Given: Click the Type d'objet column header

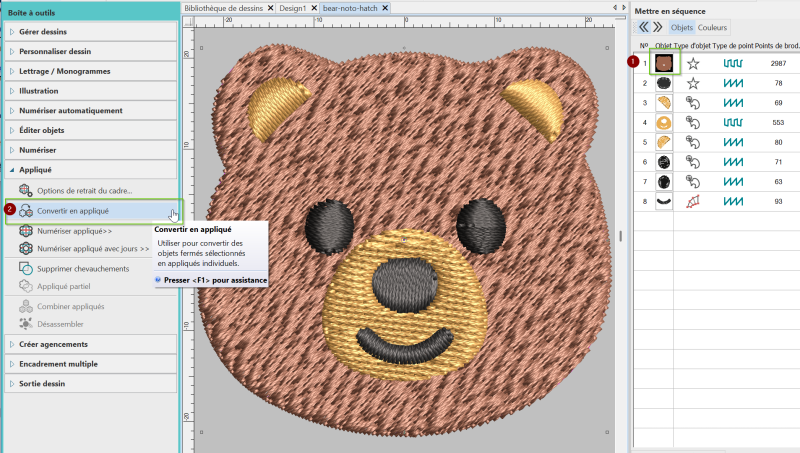Looking at the screenshot, I should pyautogui.click(x=692, y=46).
